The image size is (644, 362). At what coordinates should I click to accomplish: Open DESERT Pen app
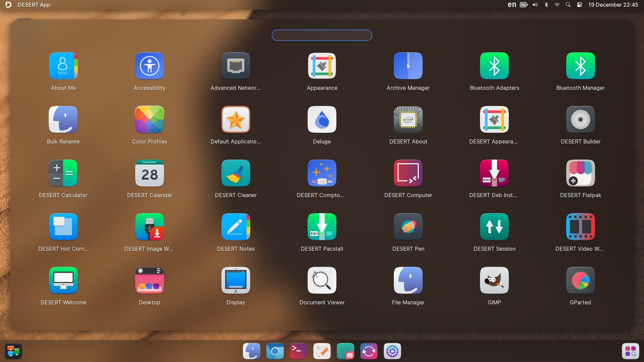pos(408,227)
